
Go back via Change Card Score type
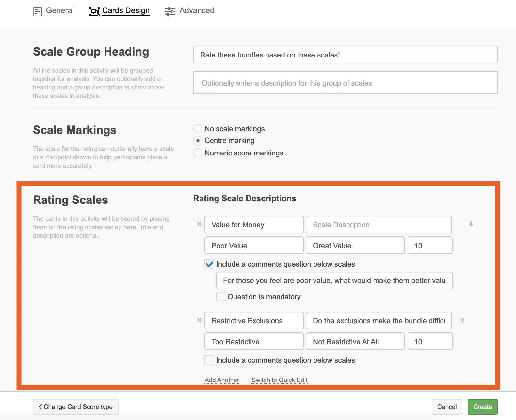coord(76,407)
